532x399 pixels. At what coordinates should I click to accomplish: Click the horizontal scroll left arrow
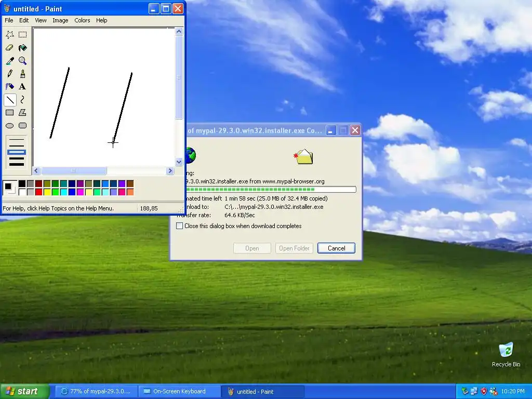click(36, 170)
